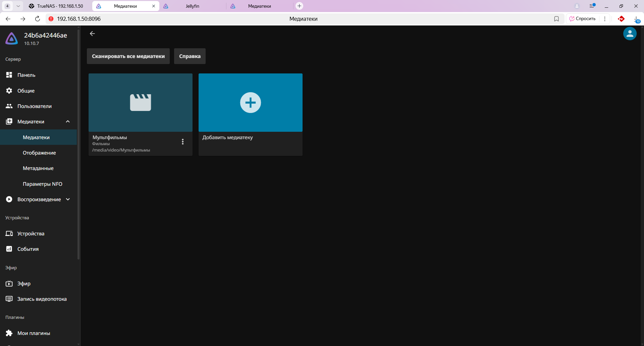This screenshot has width=644, height=346.
Task: Collapse the Медиатеки sidebar section
Action: [68, 122]
